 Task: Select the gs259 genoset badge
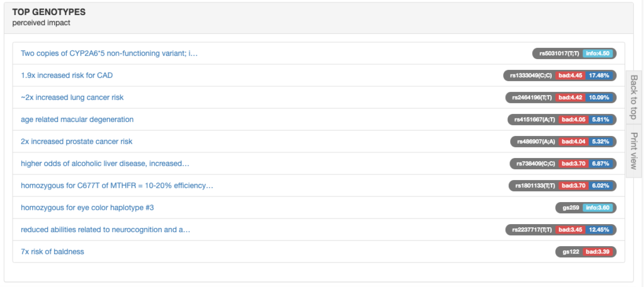coord(569,208)
